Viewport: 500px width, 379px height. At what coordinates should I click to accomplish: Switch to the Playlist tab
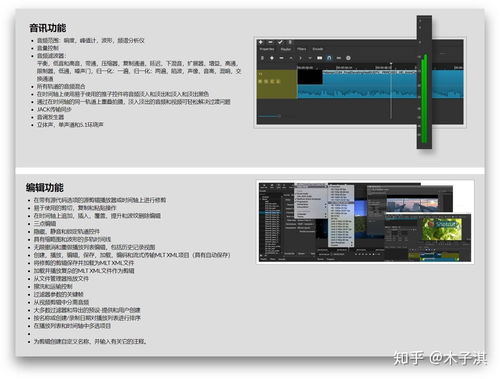pos(286,49)
